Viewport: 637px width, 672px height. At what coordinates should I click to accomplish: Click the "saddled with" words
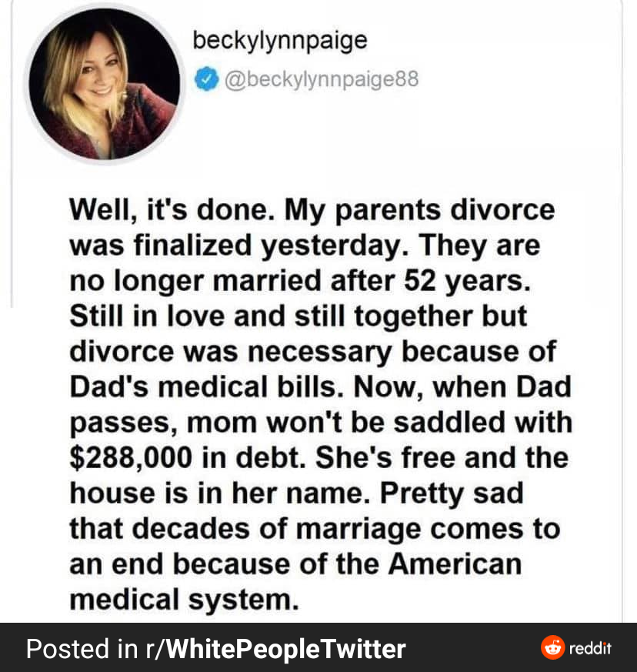click(x=483, y=422)
